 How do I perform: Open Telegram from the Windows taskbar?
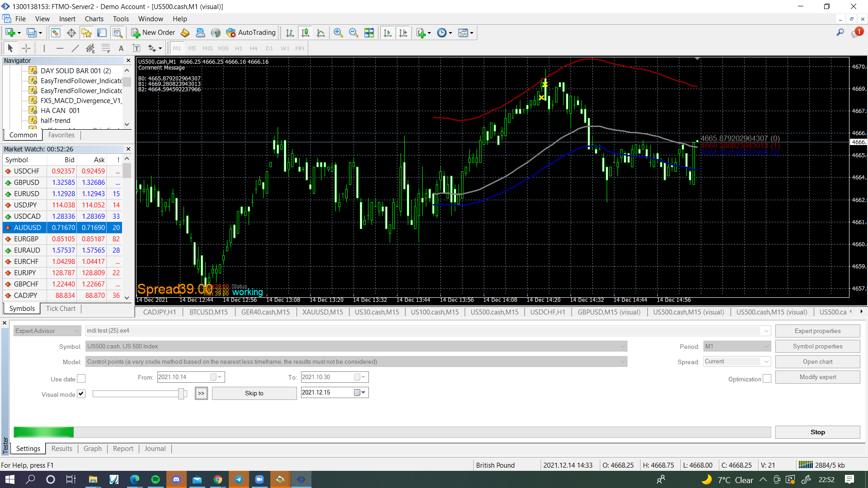pyautogui.click(x=238, y=479)
